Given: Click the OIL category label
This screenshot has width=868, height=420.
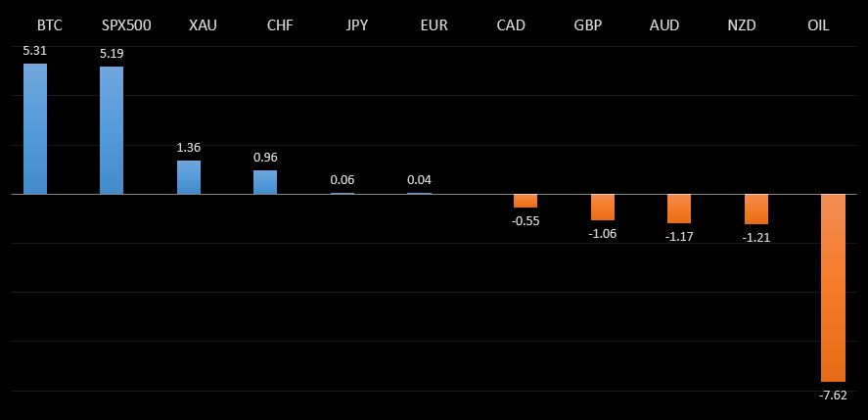Looking at the screenshot, I should click(818, 25).
